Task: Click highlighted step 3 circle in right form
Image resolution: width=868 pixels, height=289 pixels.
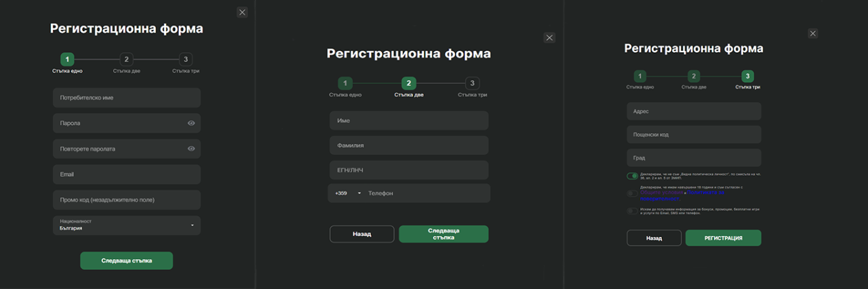Action: coord(747,76)
